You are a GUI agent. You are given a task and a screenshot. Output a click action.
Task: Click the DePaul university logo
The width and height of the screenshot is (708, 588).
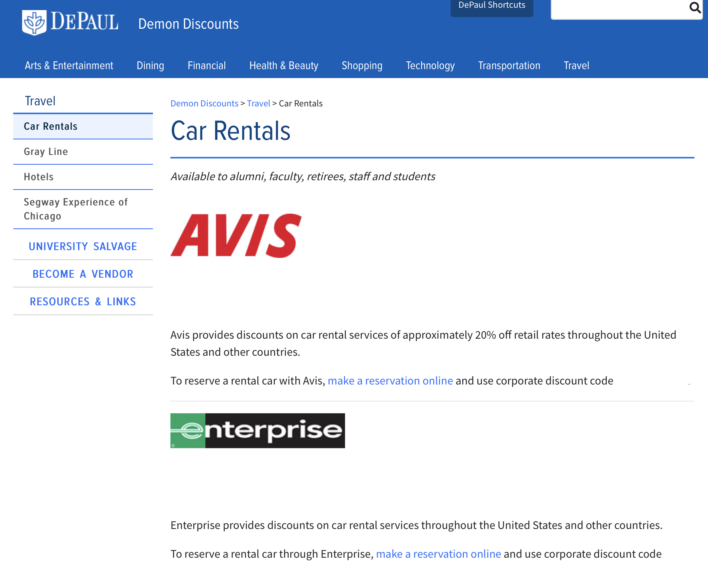coord(70,22)
